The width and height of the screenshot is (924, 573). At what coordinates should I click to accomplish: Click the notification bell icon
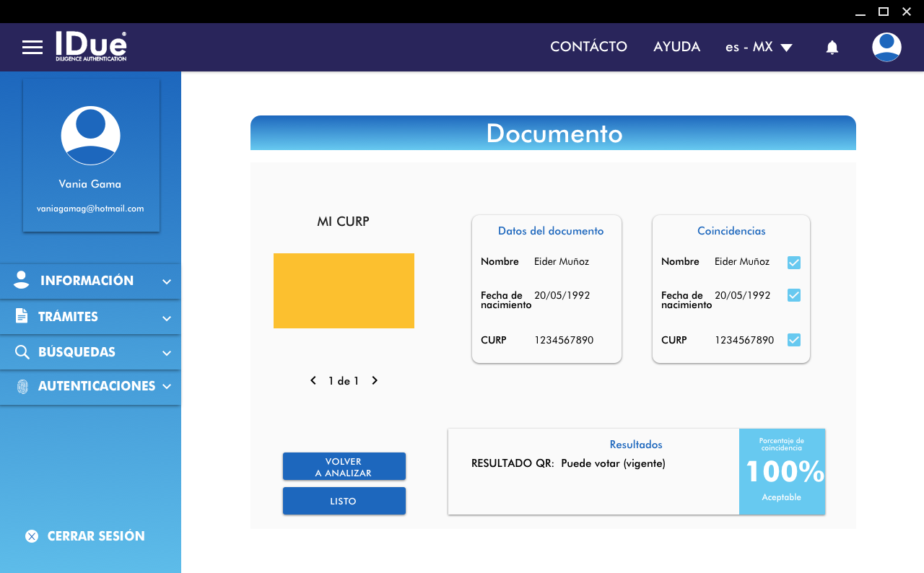coord(832,48)
